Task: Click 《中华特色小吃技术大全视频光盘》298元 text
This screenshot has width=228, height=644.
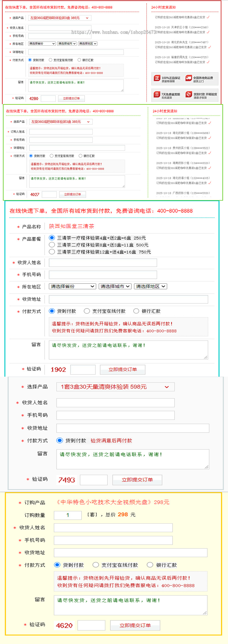Action: coord(112,502)
